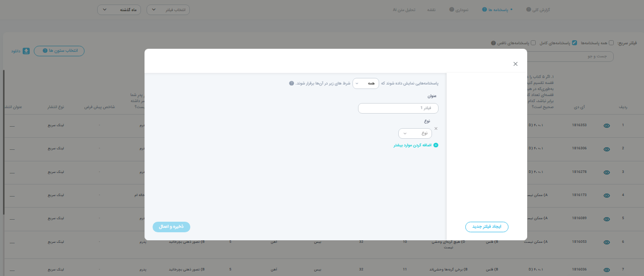Open the انتخاب فیلتر dropdown
The height and width of the screenshot is (276, 644).
pyautogui.click(x=168, y=10)
